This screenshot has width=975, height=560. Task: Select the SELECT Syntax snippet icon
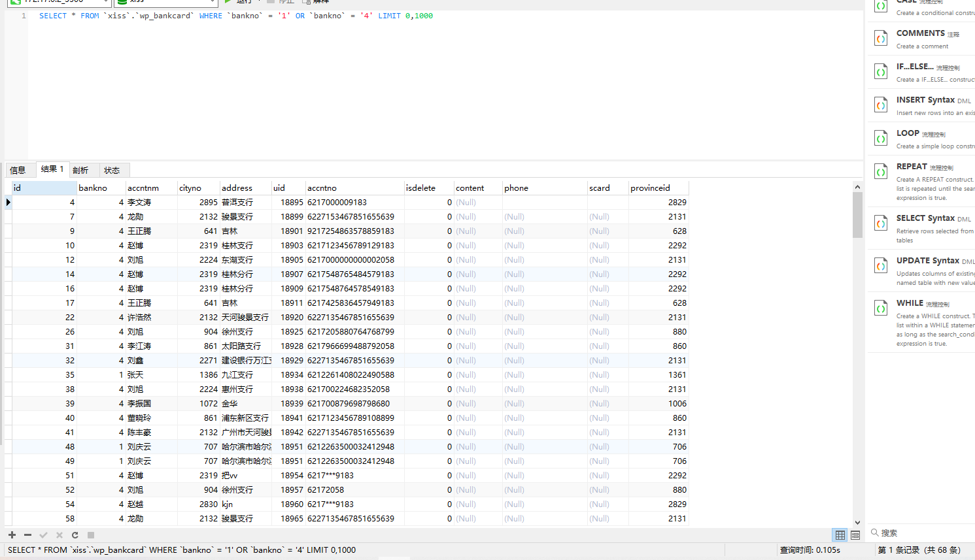coord(881,223)
